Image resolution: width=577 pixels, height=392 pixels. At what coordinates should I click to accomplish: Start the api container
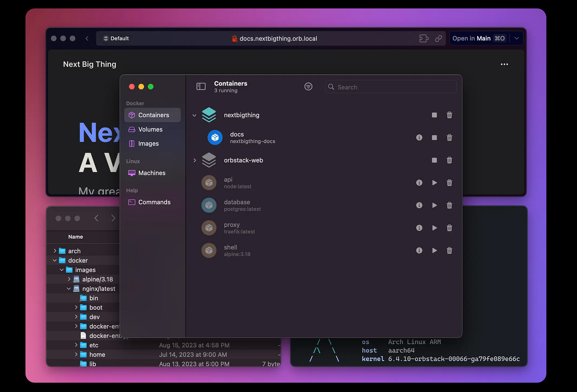(434, 183)
